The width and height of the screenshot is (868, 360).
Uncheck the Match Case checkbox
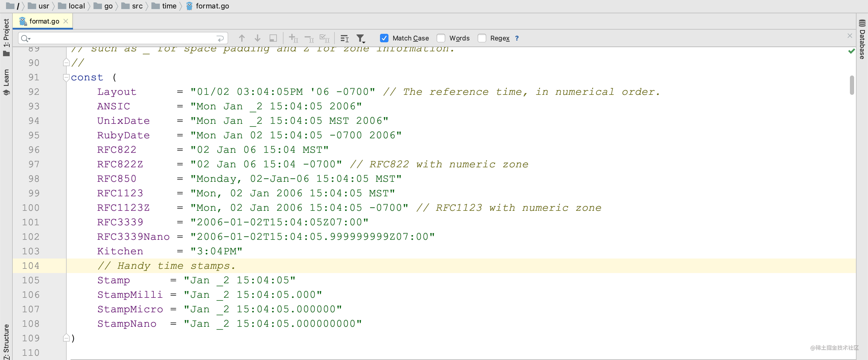click(384, 38)
